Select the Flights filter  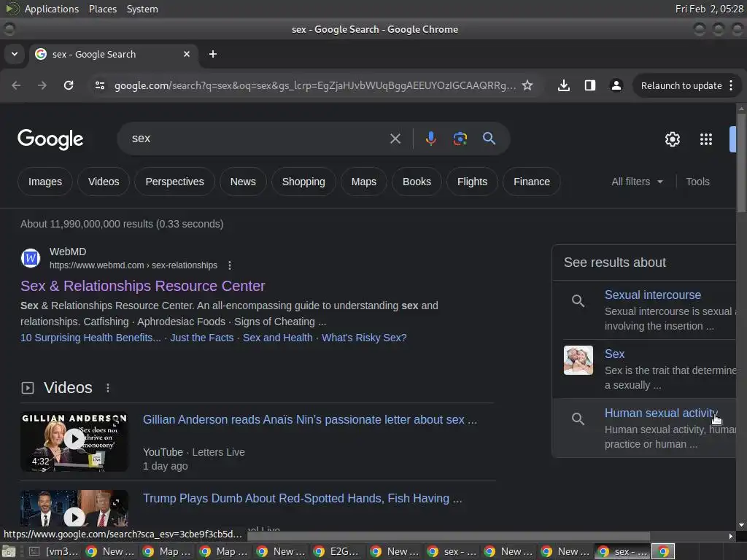click(x=472, y=182)
